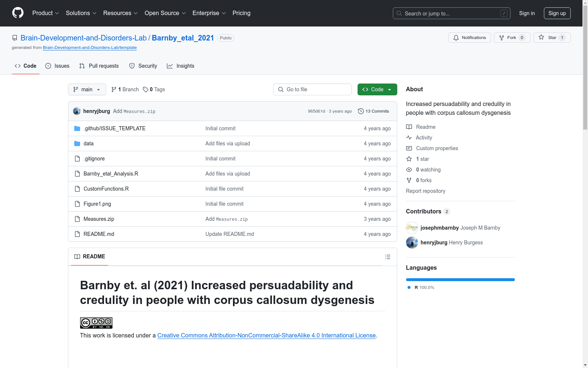
Task: Open the Barnby_etal_Analysis.R file
Action: tap(111, 174)
